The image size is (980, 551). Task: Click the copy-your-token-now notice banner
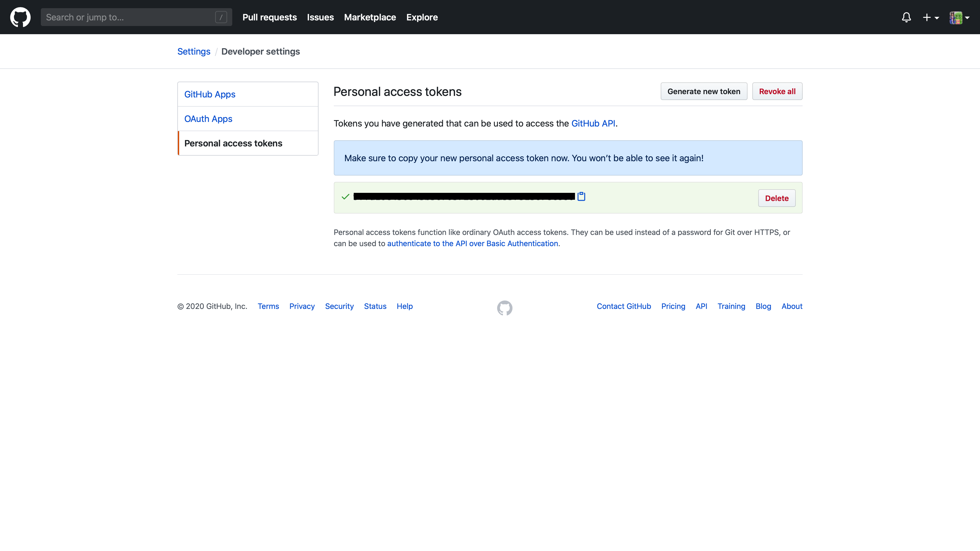point(568,158)
